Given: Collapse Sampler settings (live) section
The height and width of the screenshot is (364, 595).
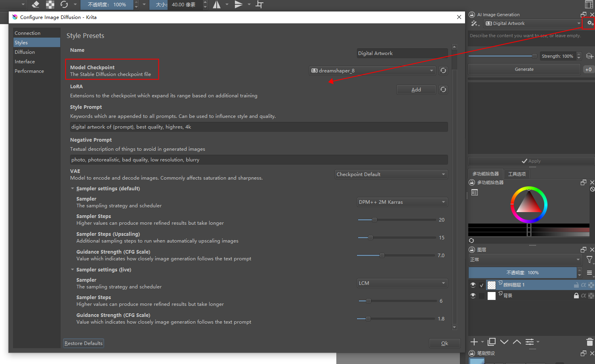Looking at the screenshot, I should coord(72,270).
